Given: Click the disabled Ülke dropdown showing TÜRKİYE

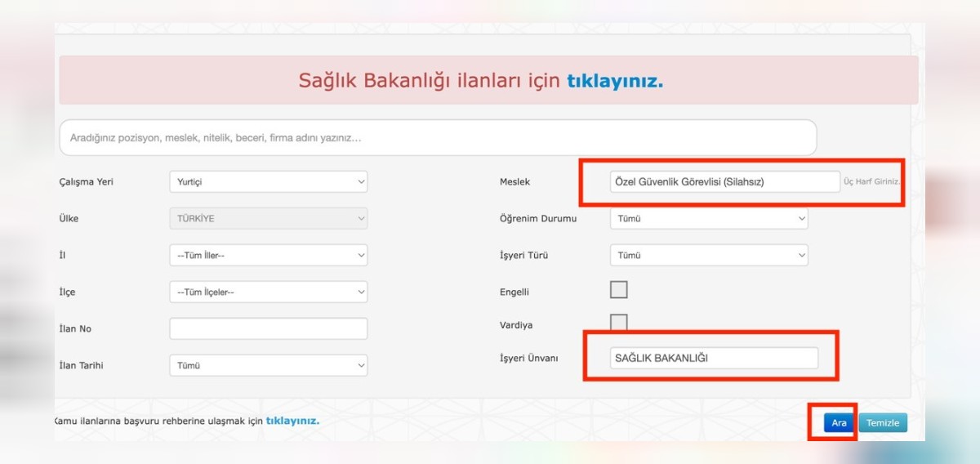Looking at the screenshot, I should coord(268,219).
